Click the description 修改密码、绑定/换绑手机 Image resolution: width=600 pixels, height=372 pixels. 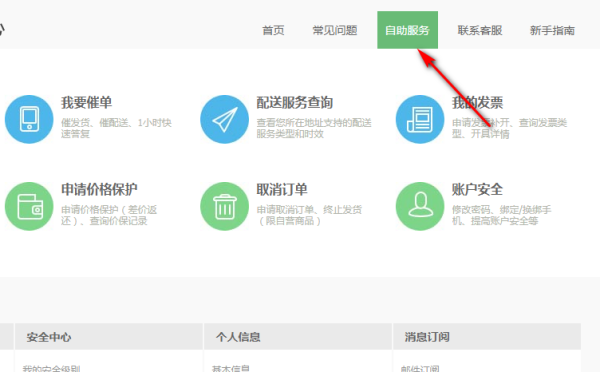coord(502,215)
